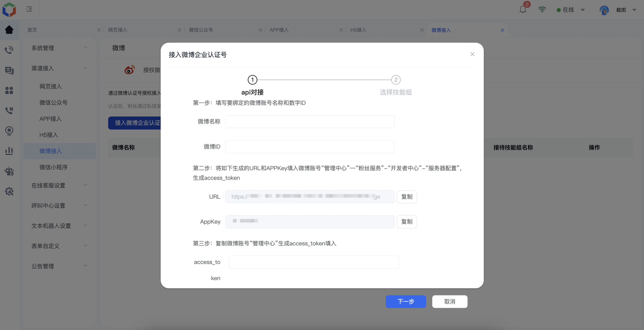Switch to the 微信公众号 tab
Screen dimensions: 644x330
click(x=201, y=30)
